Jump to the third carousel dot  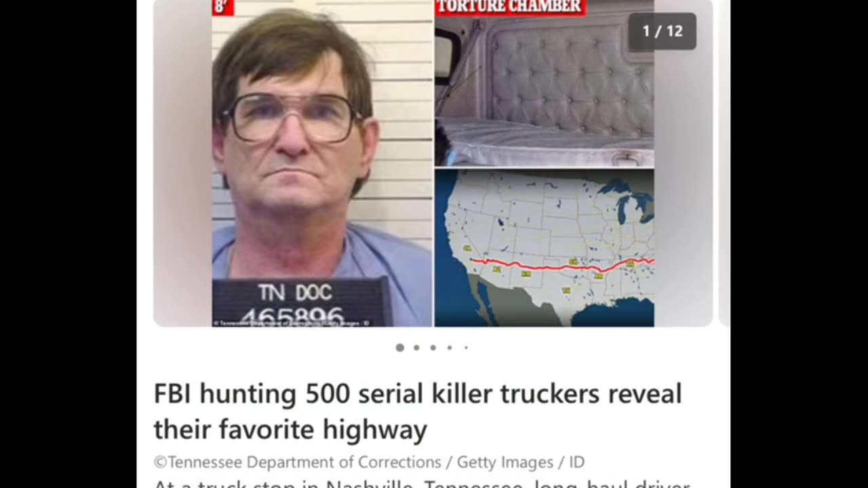[433, 348]
